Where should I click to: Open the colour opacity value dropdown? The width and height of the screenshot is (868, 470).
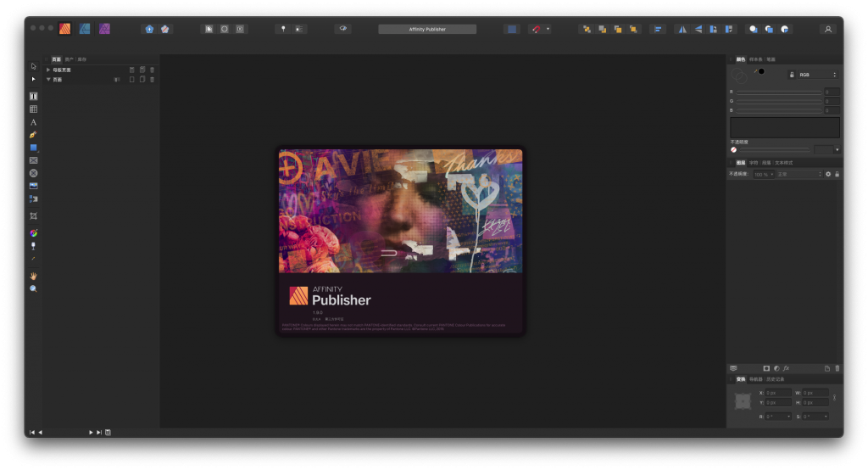(837, 150)
